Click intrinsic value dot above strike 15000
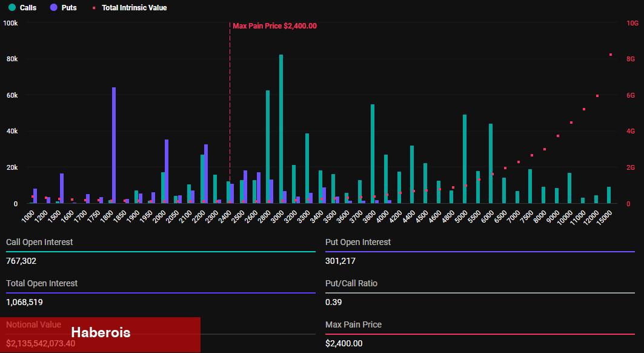The height and width of the screenshot is (353, 644). [611, 55]
